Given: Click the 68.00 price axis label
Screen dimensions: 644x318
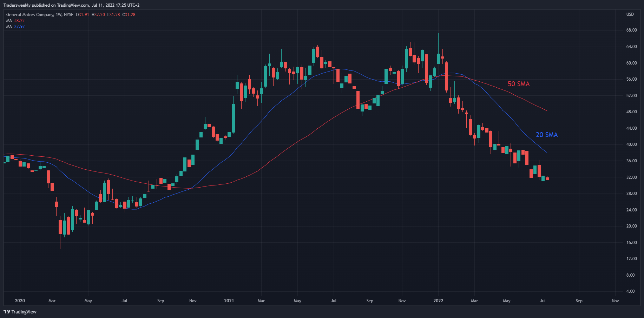Looking at the screenshot, I should click(631, 30).
